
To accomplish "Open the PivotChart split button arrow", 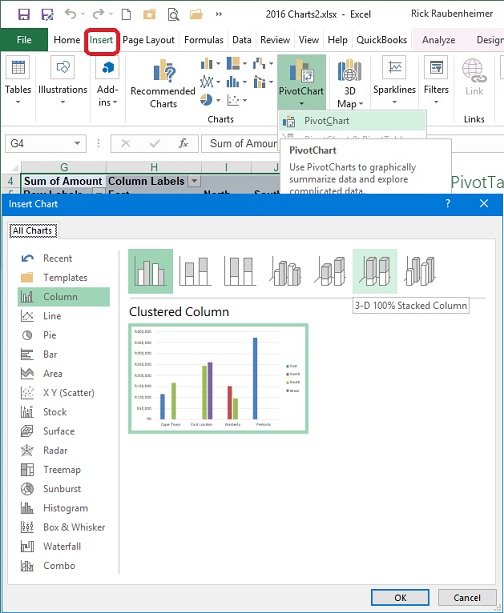I will tap(301, 104).
